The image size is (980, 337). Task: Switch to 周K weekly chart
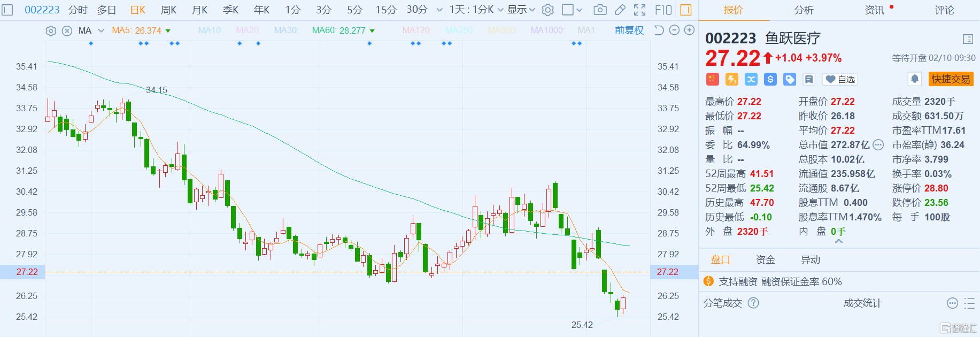pos(168,10)
